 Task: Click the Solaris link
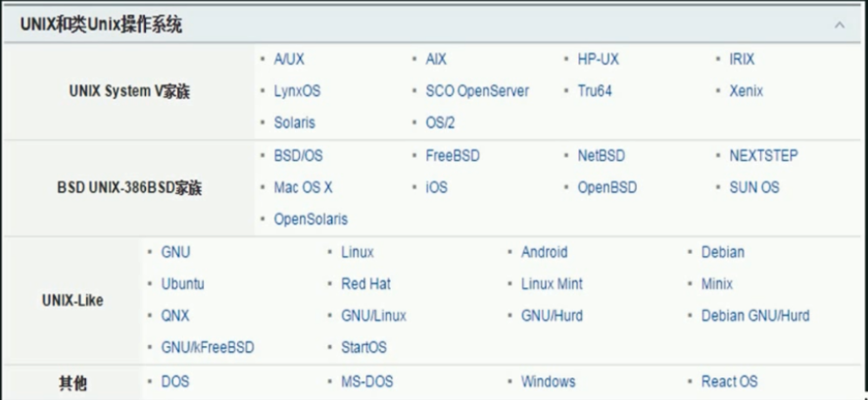click(295, 123)
